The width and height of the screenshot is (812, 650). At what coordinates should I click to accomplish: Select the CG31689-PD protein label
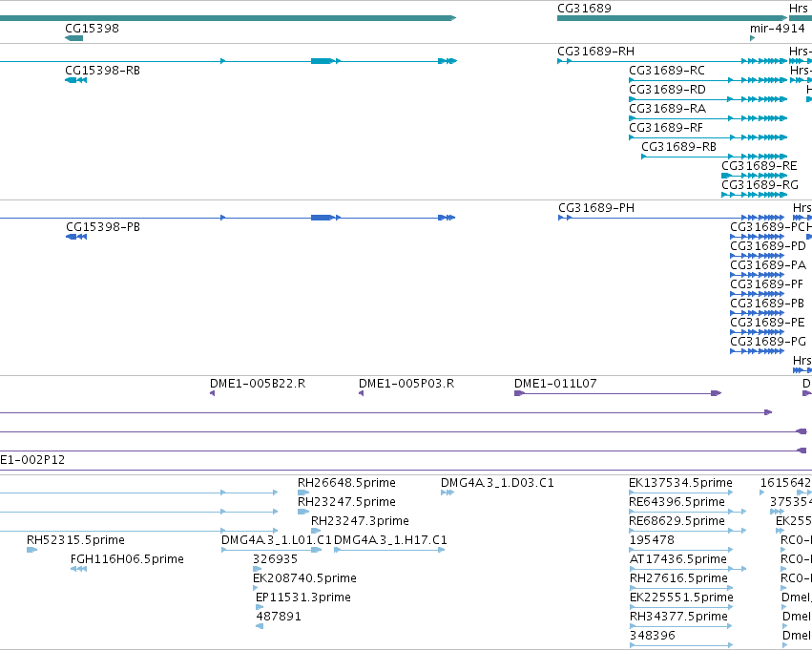click(x=768, y=246)
